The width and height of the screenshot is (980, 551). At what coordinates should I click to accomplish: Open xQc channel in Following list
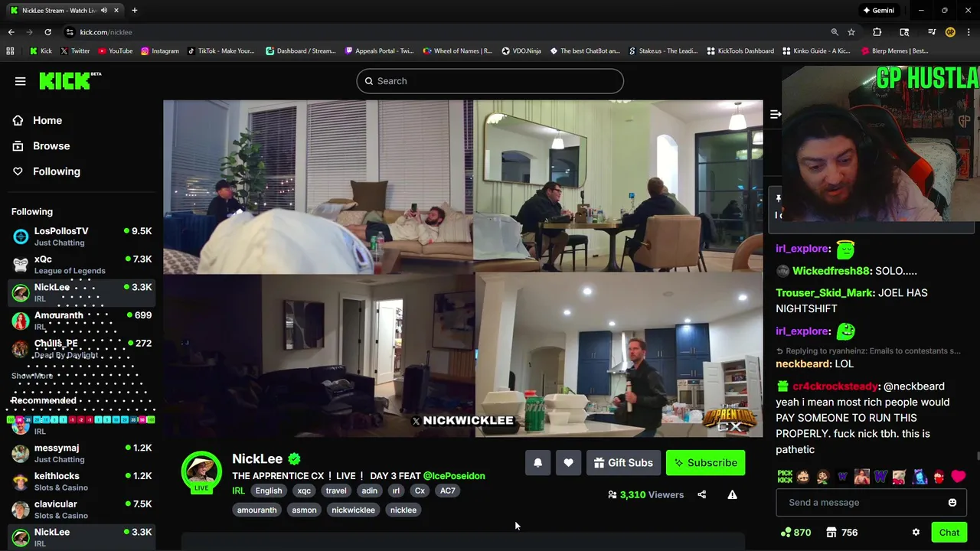pyautogui.click(x=81, y=264)
